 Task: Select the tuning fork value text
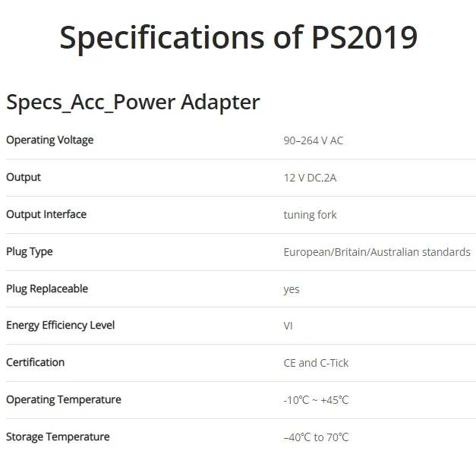[x=310, y=215]
